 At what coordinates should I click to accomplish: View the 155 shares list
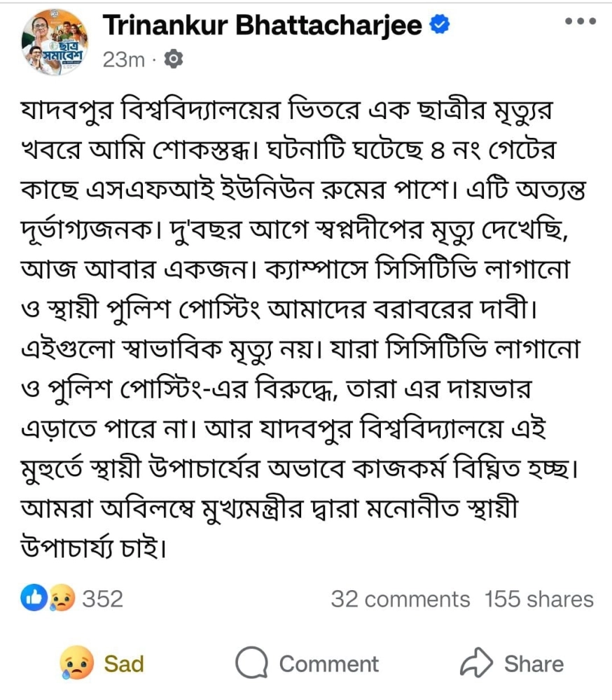(538, 599)
